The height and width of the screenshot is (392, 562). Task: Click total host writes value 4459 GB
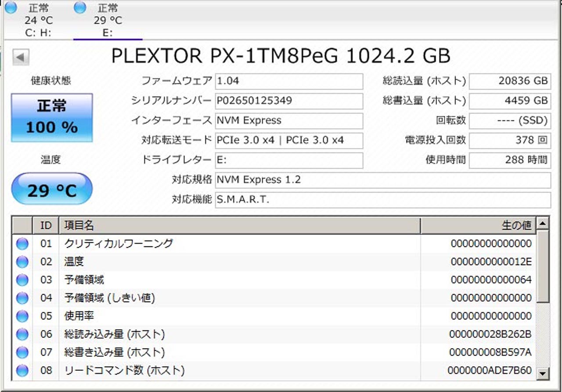pyautogui.click(x=510, y=101)
